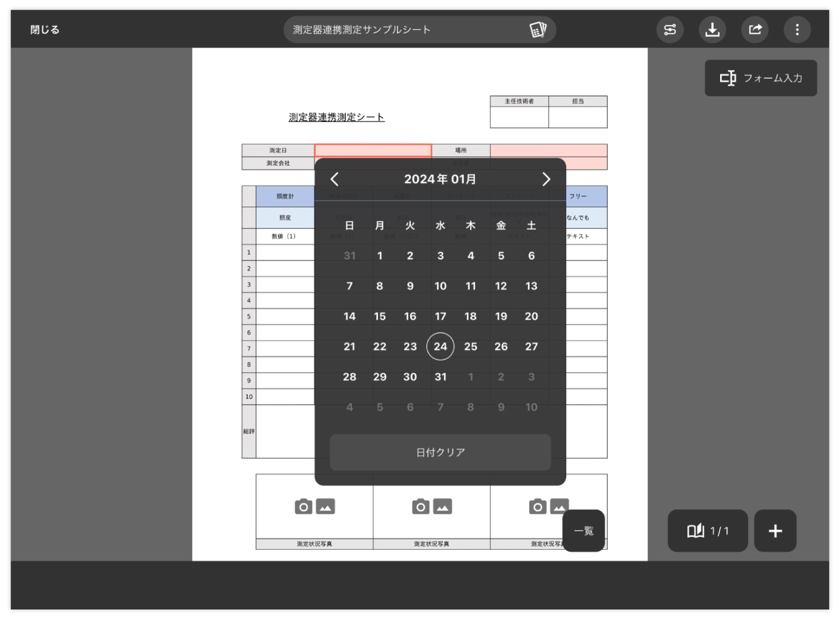Click the sheet template icon beside the title
The width and height of the screenshot is (840, 621).
pos(537,29)
